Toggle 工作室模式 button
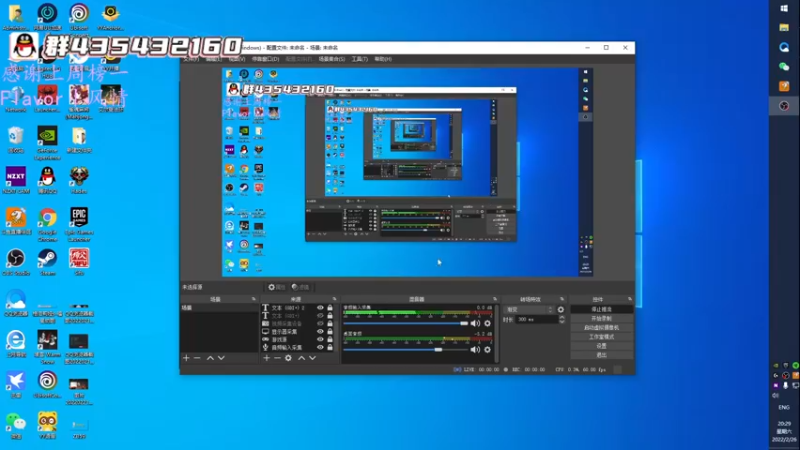The image size is (800, 450). [x=602, y=337]
